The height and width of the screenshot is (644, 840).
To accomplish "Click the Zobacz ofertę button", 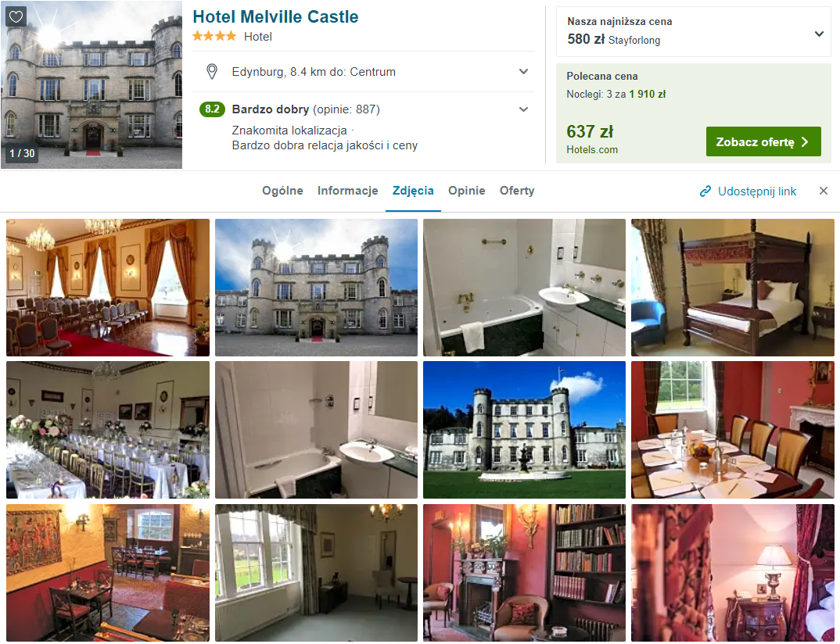I will point(763,142).
